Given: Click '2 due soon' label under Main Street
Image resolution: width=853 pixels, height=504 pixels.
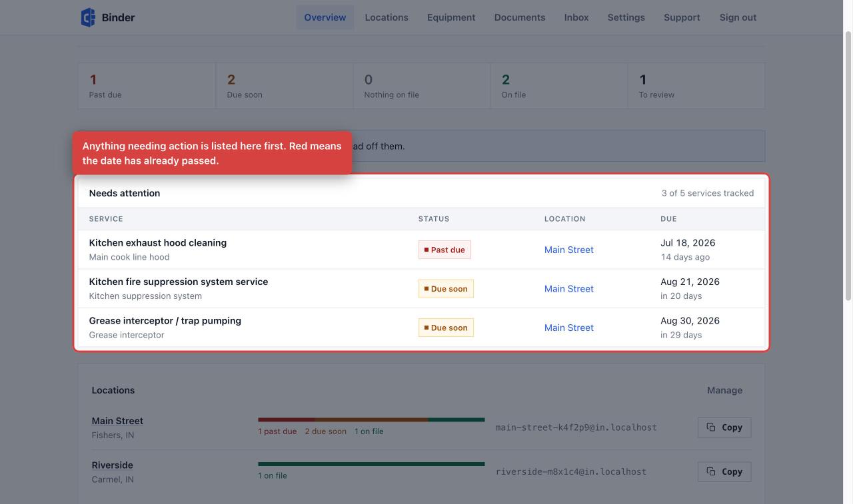Looking at the screenshot, I should coord(326,431).
